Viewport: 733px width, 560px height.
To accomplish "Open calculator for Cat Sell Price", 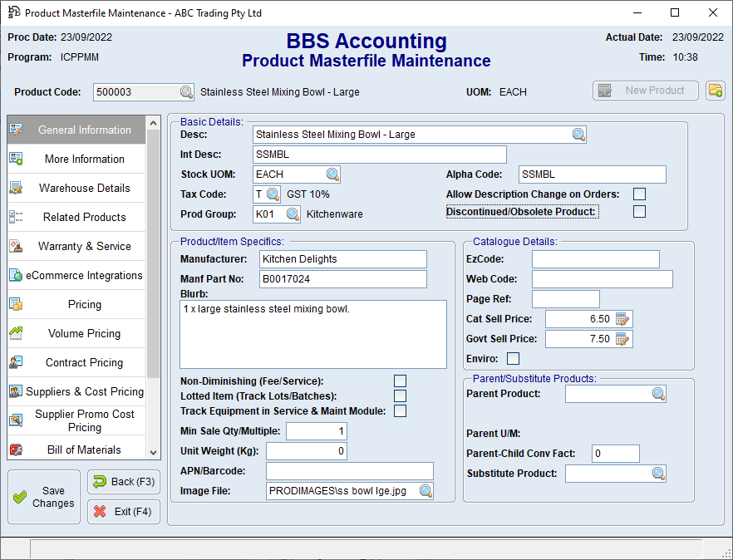I will pos(623,319).
